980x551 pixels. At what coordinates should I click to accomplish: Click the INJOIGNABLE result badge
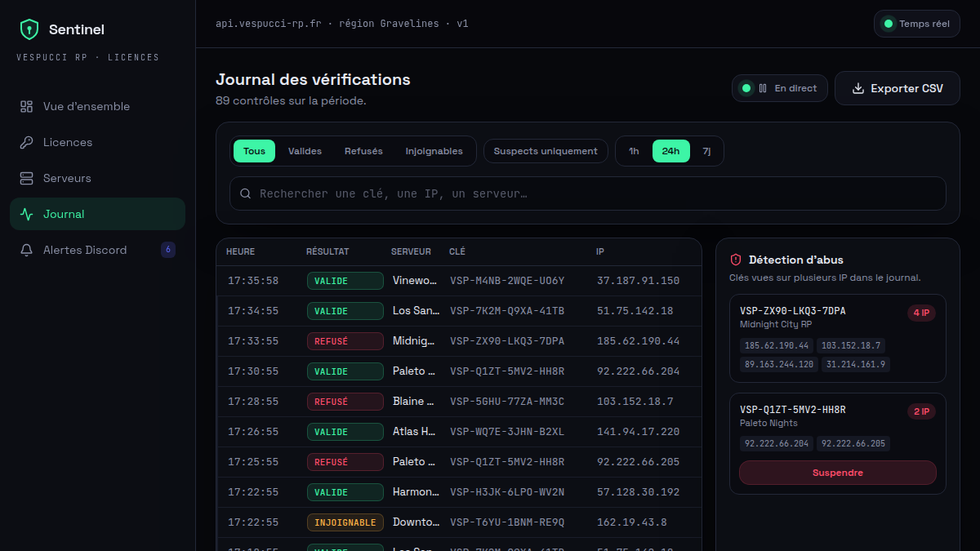click(x=345, y=522)
